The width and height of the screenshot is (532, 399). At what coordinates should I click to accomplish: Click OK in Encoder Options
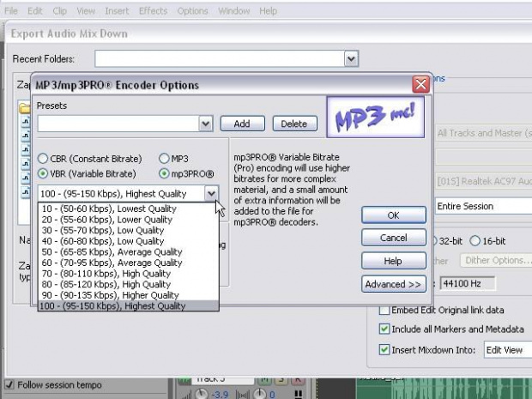(x=394, y=215)
